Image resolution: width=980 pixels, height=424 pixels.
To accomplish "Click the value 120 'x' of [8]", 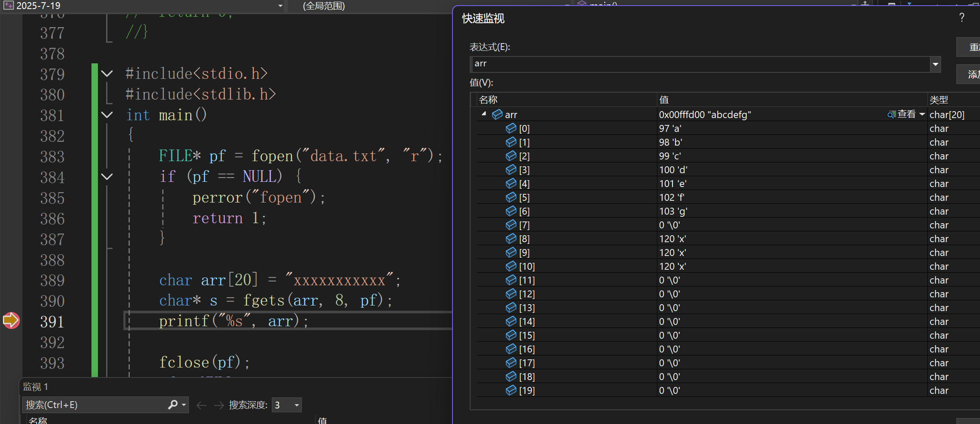I will (672, 239).
